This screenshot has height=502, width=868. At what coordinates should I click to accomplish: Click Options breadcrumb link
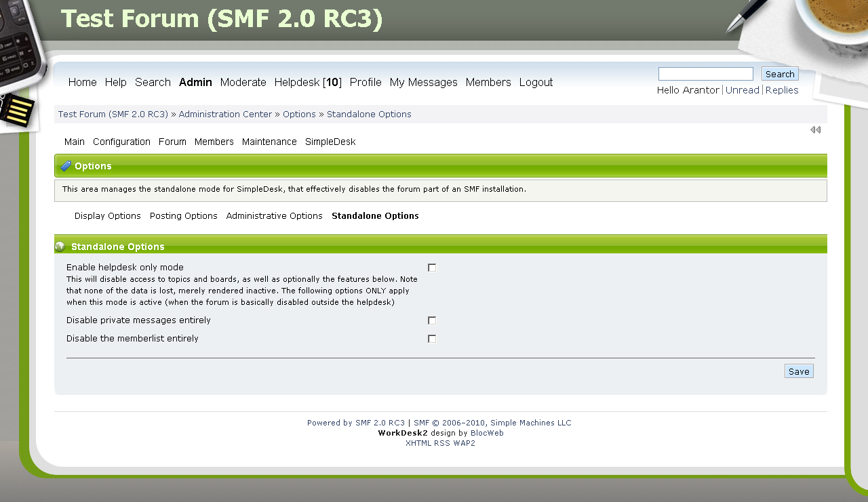tap(299, 114)
